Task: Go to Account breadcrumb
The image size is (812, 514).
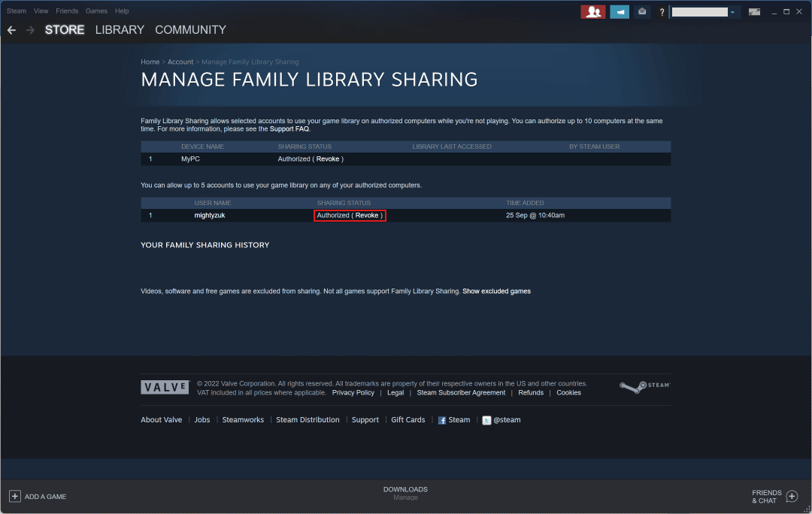Action: coord(180,62)
